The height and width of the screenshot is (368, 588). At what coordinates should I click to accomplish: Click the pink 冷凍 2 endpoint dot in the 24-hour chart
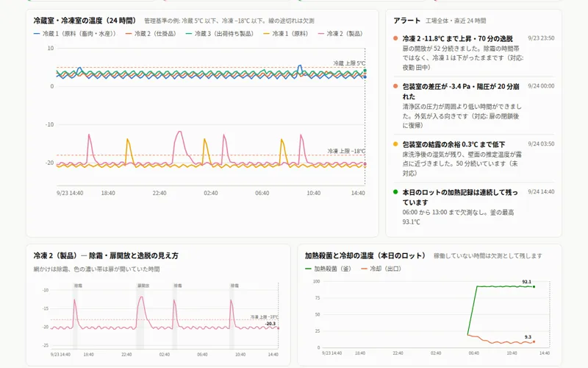[x=365, y=163]
